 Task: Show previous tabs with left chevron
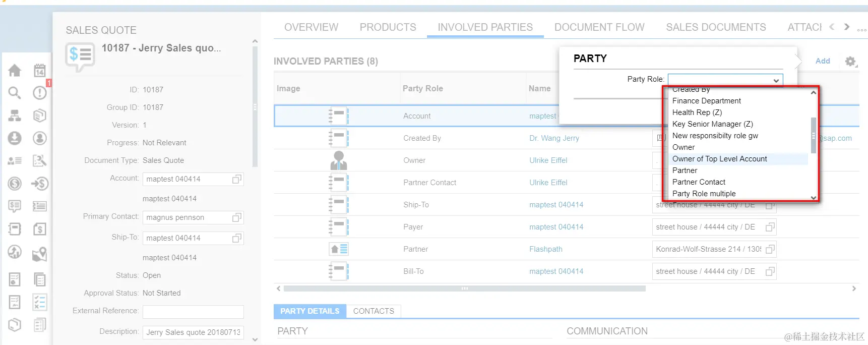(832, 27)
